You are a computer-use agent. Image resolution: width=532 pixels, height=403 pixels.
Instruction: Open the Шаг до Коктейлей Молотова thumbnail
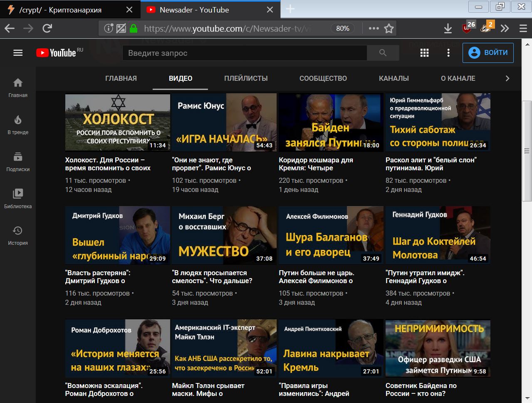tap(438, 235)
